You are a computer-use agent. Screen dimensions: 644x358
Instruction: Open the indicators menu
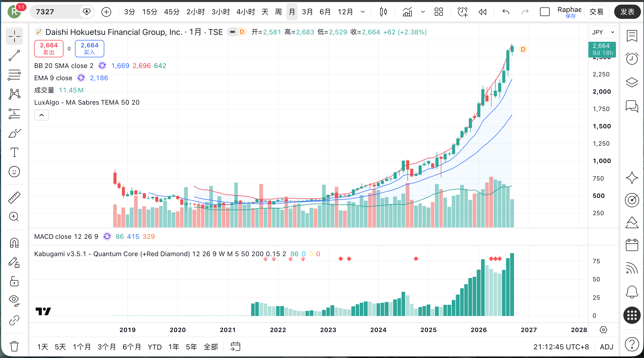(x=407, y=12)
